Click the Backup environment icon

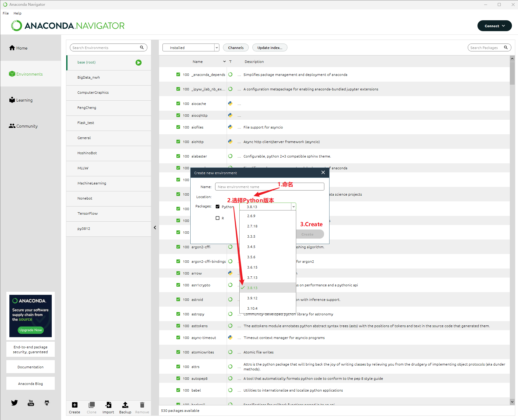coord(125,405)
